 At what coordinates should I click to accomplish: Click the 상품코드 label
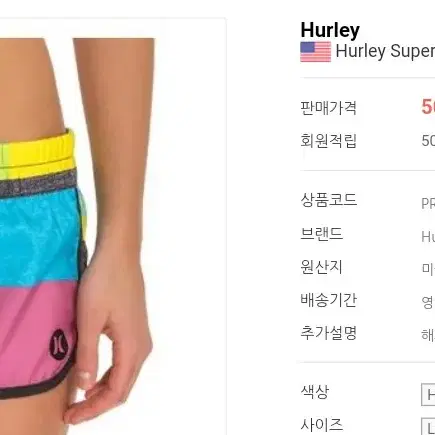[x=329, y=200]
